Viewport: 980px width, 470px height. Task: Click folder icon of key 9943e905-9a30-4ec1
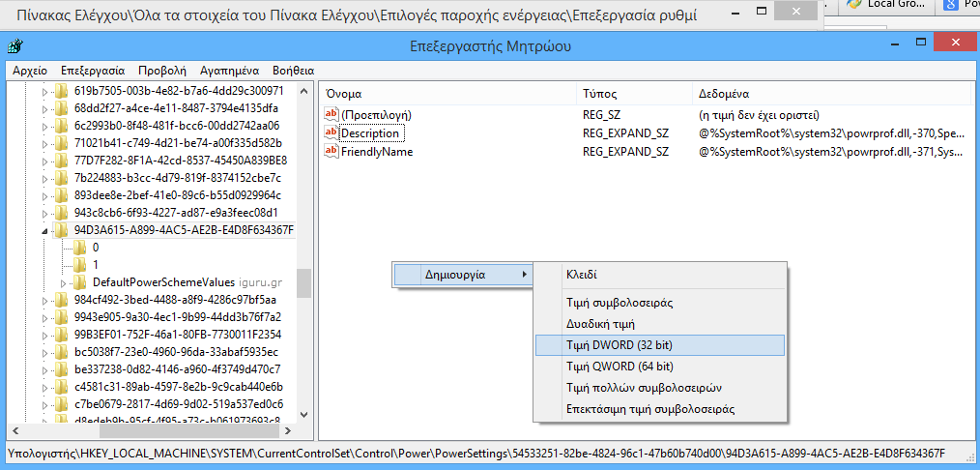coord(61,317)
